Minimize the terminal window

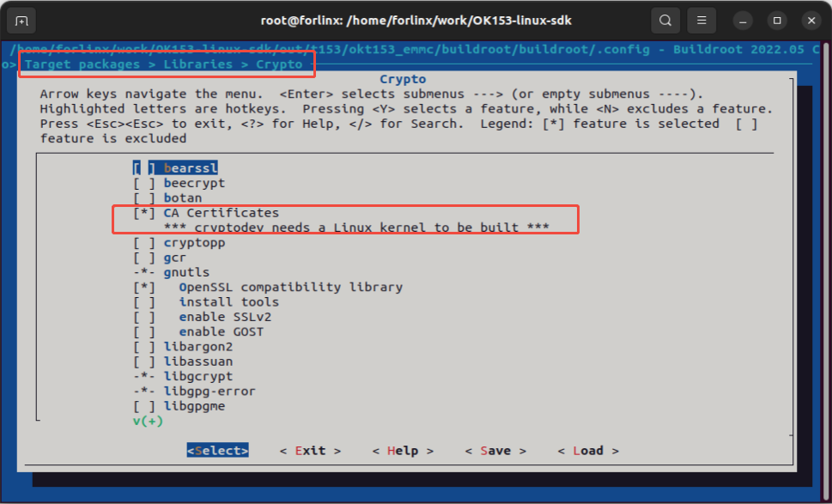tap(743, 20)
